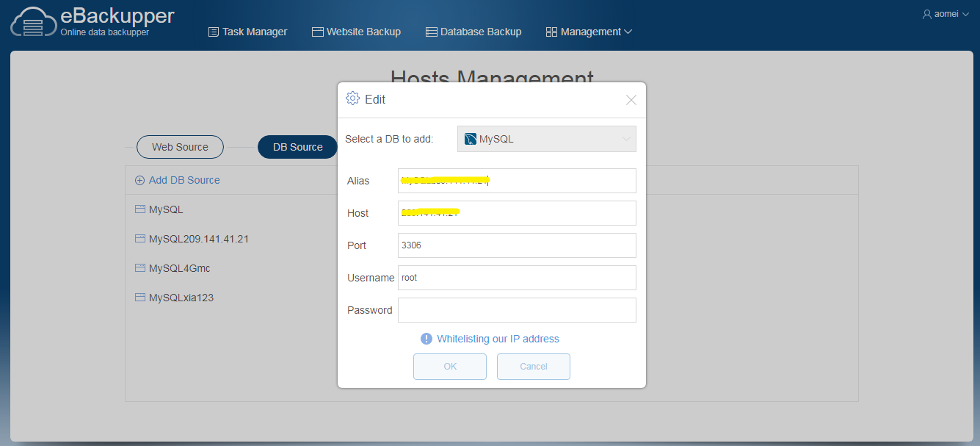Viewport: 980px width, 446px height.
Task: Click the Database Backup icon
Action: tap(432, 32)
